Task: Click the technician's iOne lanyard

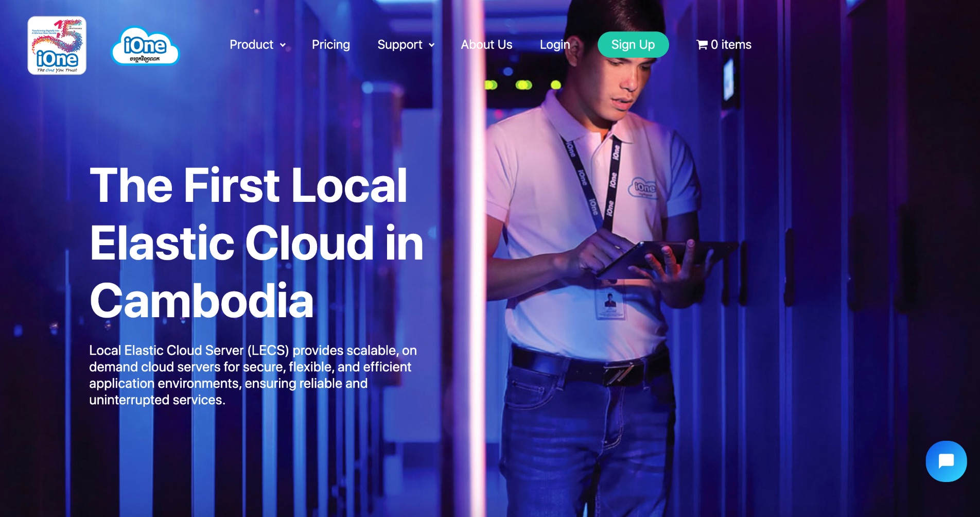Action: click(x=612, y=180)
